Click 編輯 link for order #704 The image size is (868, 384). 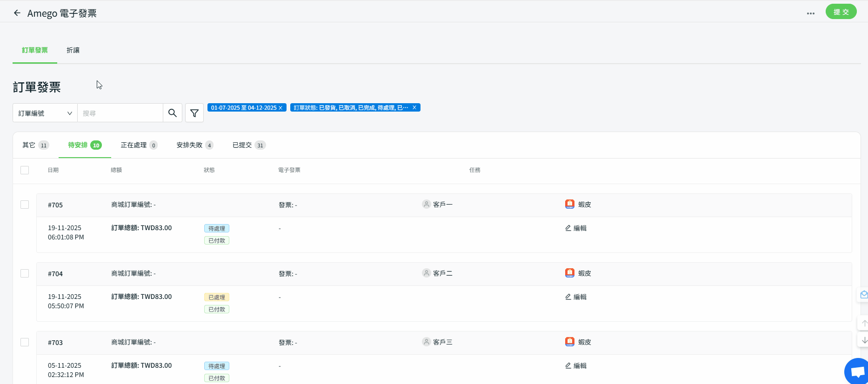(580, 297)
